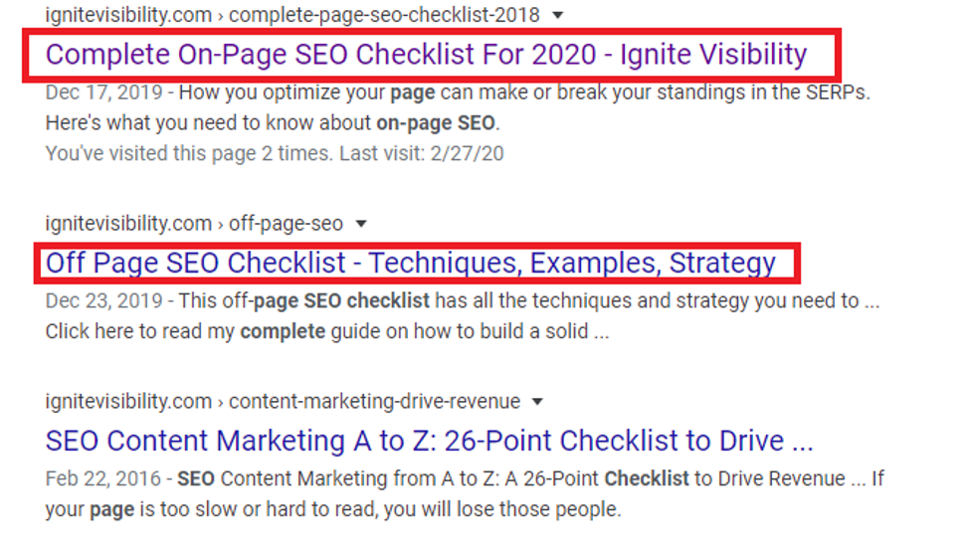Click arrow beside content-marketing-drive-revenue URL

click(x=538, y=402)
